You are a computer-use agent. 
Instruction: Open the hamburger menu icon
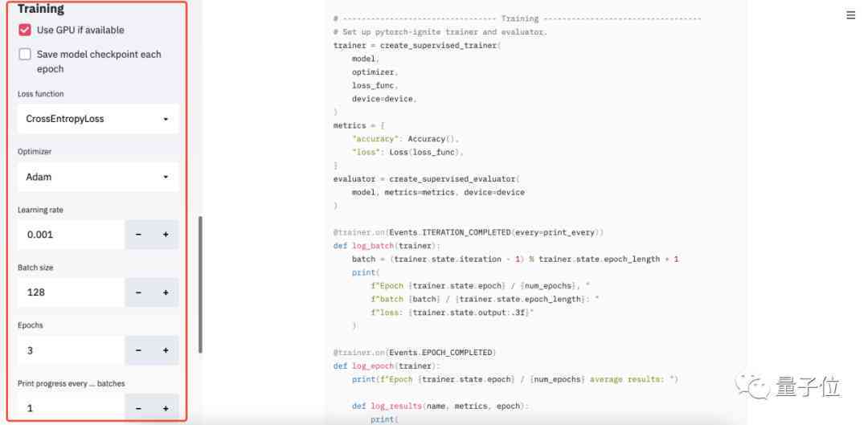tap(851, 15)
